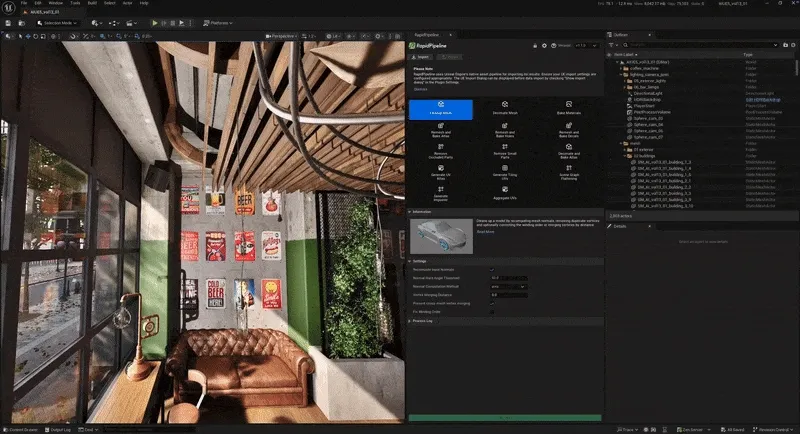The height and width of the screenshot is (434, 800).
Task: Expand the Process Log section
Action: pyautogui.click(x=422, y=321)
